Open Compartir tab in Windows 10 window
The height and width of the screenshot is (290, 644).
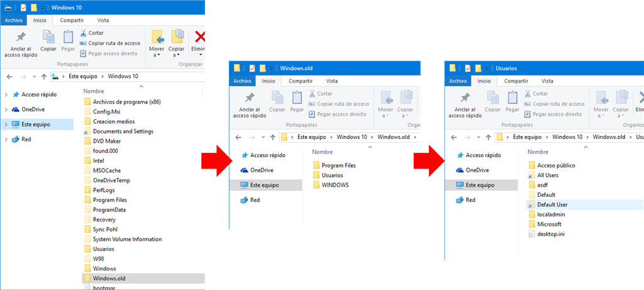tap(72, 20)
